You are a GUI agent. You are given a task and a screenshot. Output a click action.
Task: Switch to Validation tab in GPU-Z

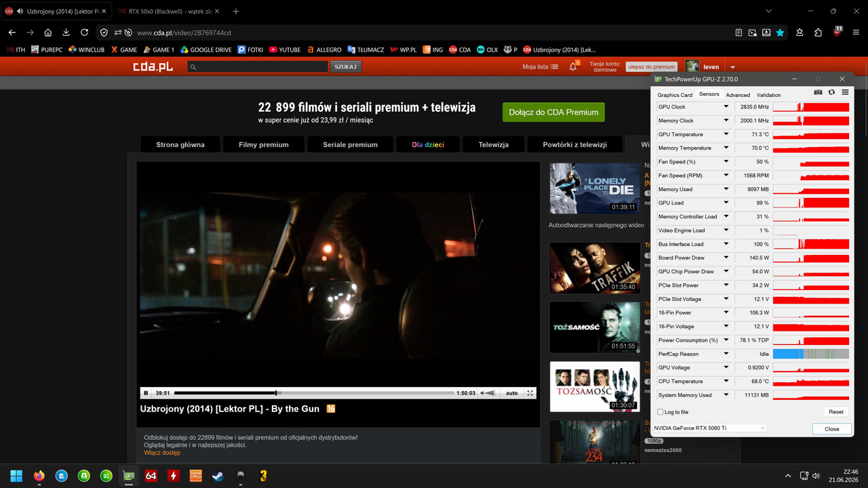[x=769, y=95]
